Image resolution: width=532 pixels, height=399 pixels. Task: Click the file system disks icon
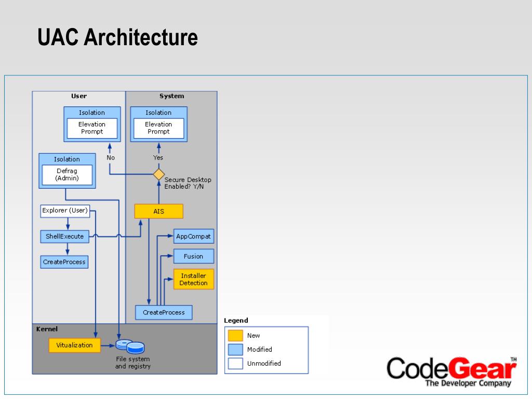point(130,347)
